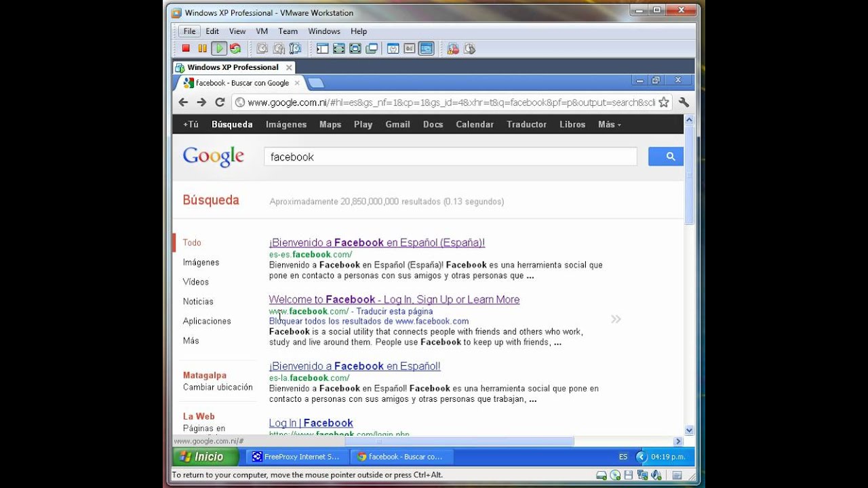This screenshot has height=488, width=868.
Task: Enter Unity mode icon
Action: click(372, 48)
